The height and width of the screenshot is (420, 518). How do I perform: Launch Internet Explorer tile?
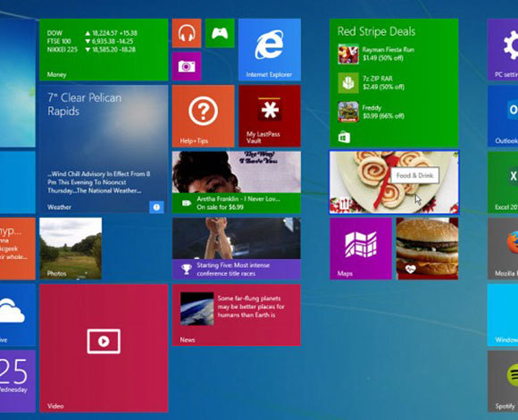[270, 49]
